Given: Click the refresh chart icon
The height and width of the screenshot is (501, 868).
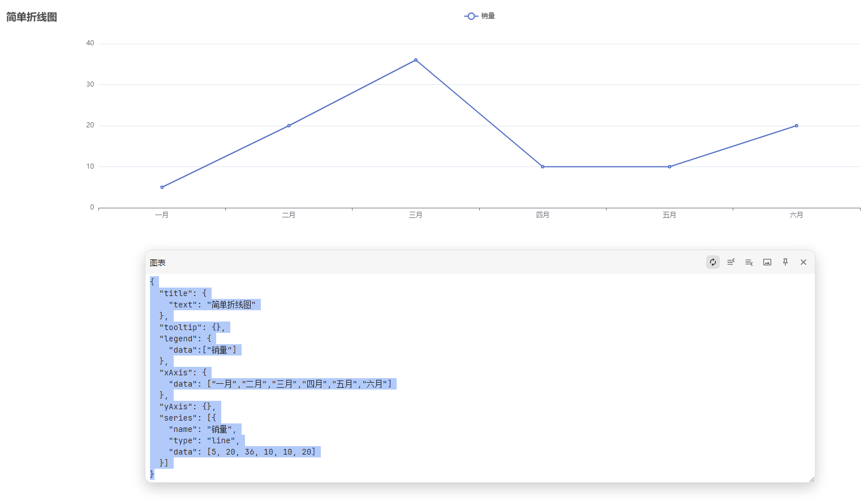Looking at the screenshot, I should (x=713, y=262).
